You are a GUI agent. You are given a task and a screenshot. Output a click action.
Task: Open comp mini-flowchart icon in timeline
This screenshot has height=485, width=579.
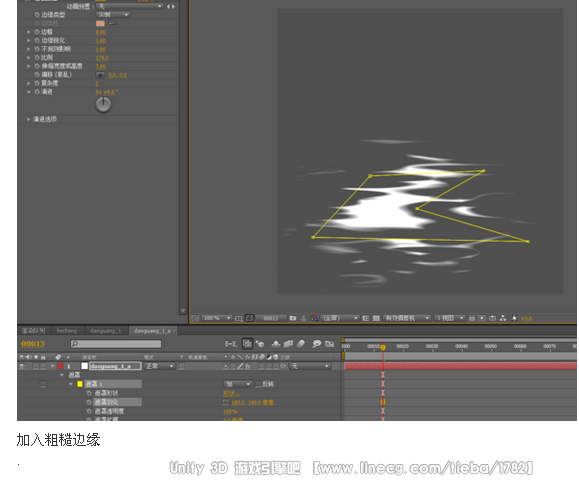point(231,344)
